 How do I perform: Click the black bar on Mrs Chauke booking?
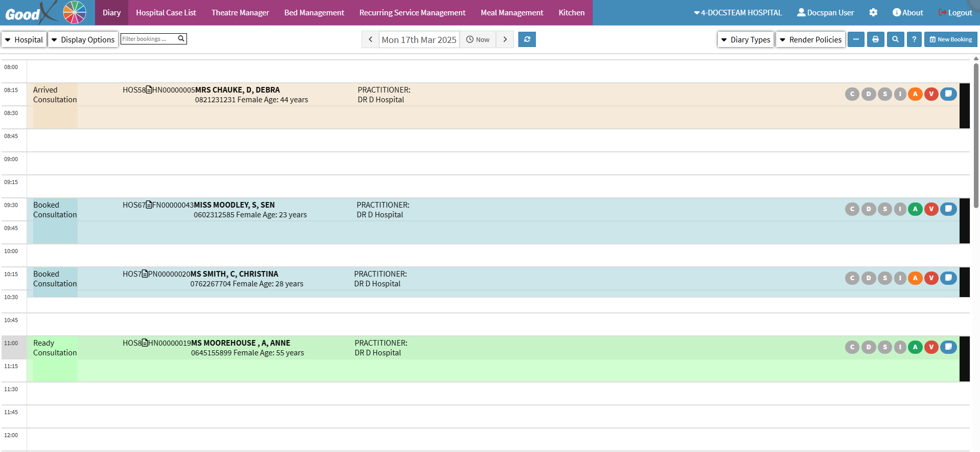964,106
